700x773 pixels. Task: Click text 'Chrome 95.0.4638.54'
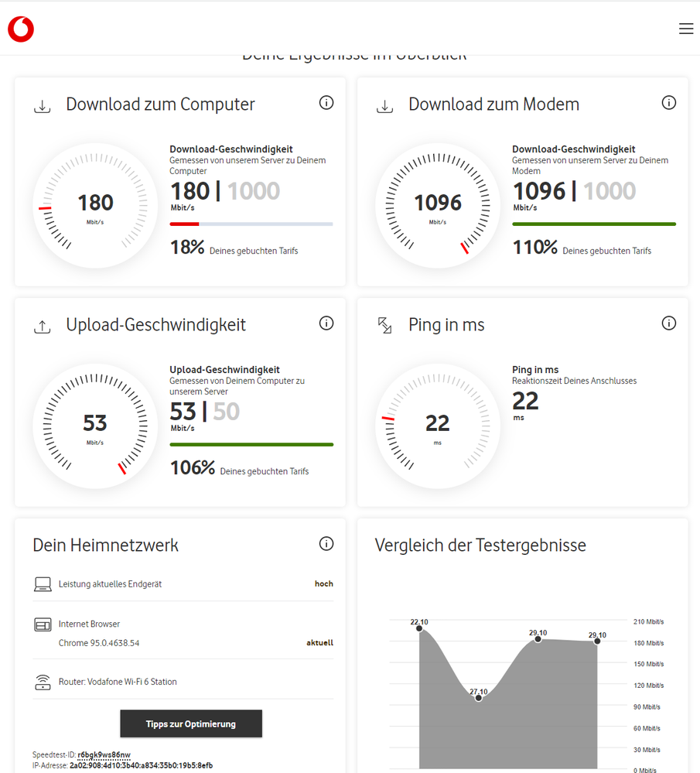99,643
